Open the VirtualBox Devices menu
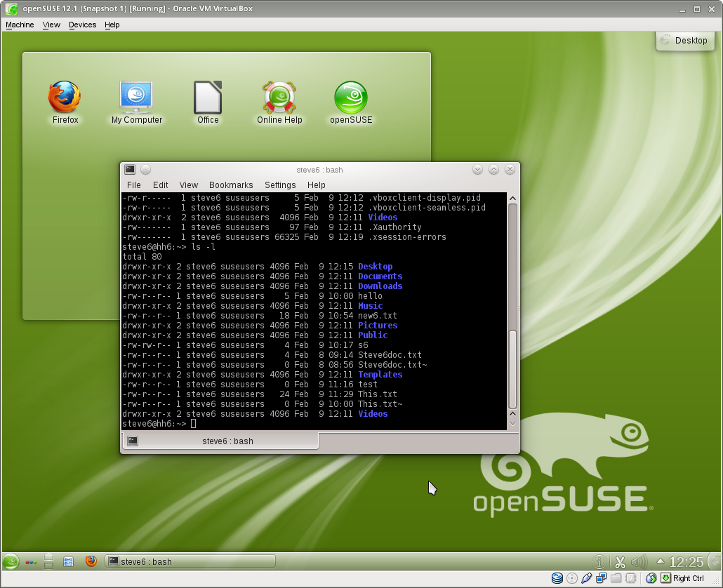 tap(83, 25)
